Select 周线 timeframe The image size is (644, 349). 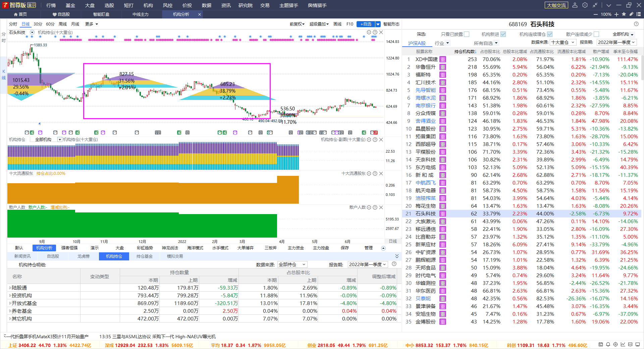63,24
